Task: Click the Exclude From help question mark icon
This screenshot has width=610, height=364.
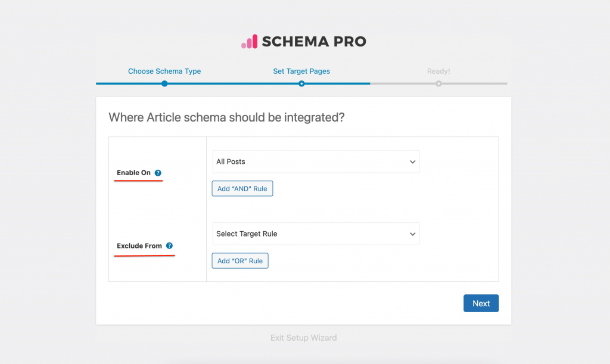Action: [x=170, y=245]
